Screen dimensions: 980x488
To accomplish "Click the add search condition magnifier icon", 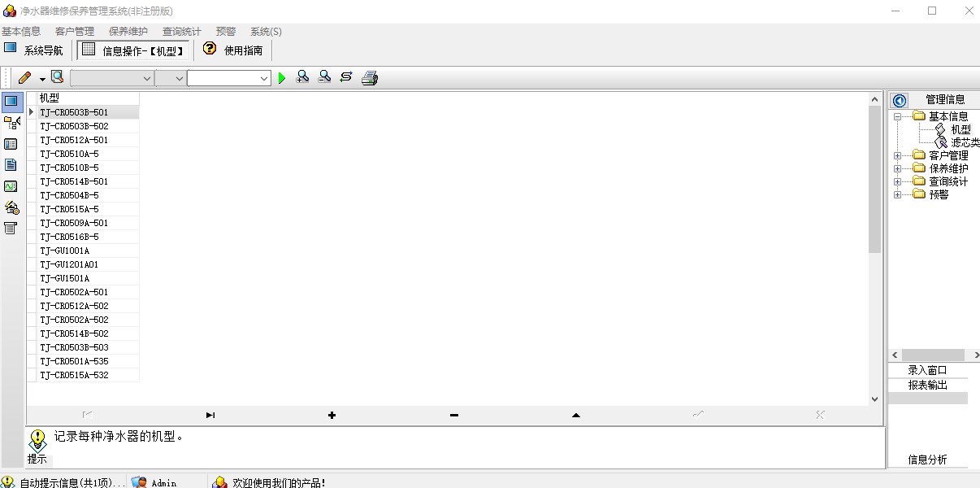I will coord(302,77).
